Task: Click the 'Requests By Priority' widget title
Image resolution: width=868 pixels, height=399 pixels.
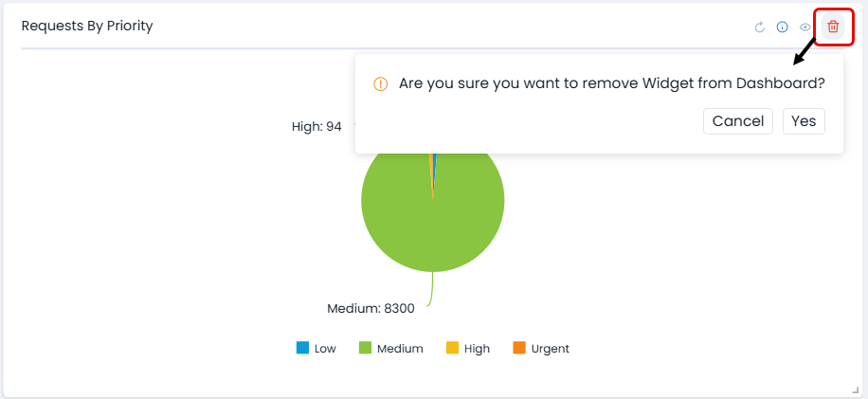Action: 87,26
